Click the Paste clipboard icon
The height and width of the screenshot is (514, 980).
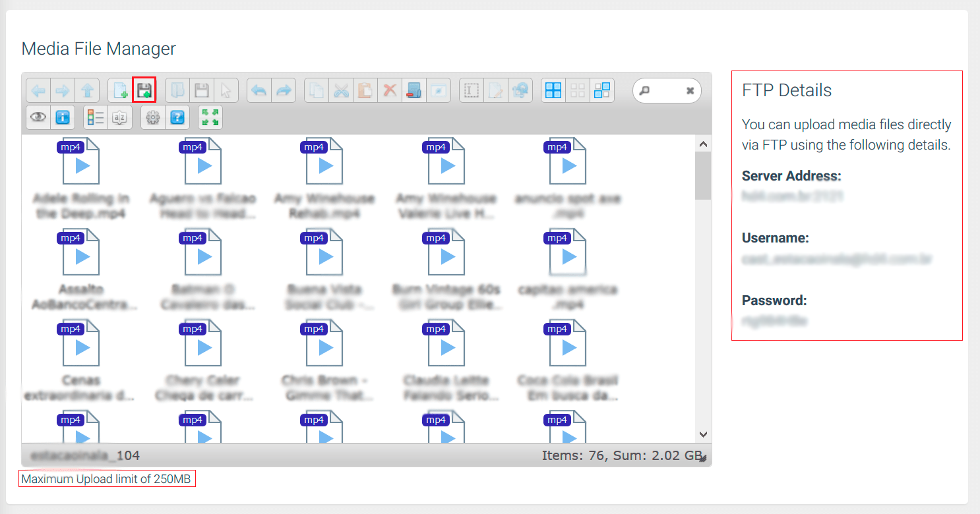pos(365,90)
